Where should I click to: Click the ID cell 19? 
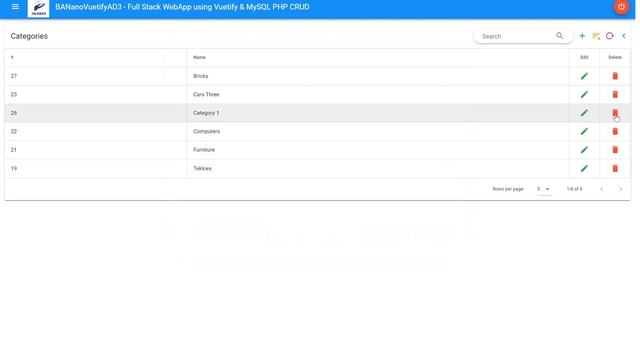click(x=96, y=168)
